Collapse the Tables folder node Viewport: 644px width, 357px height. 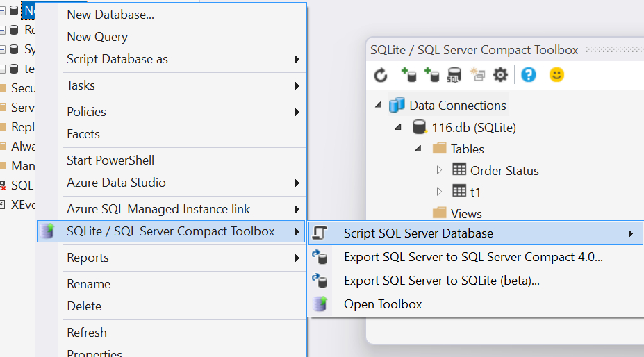pos(418,149)
